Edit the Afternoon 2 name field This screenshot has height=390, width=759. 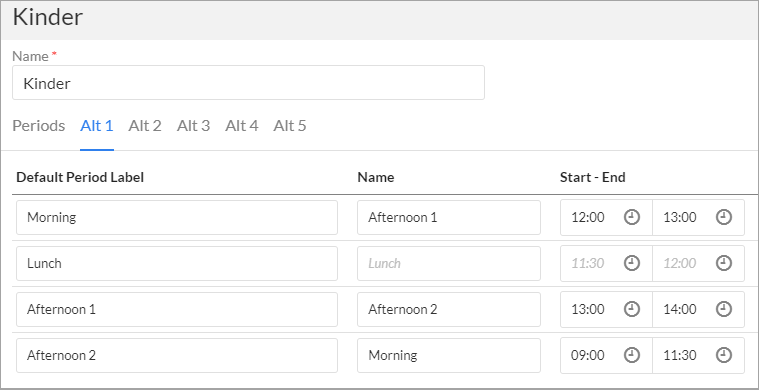coord(449,309)
